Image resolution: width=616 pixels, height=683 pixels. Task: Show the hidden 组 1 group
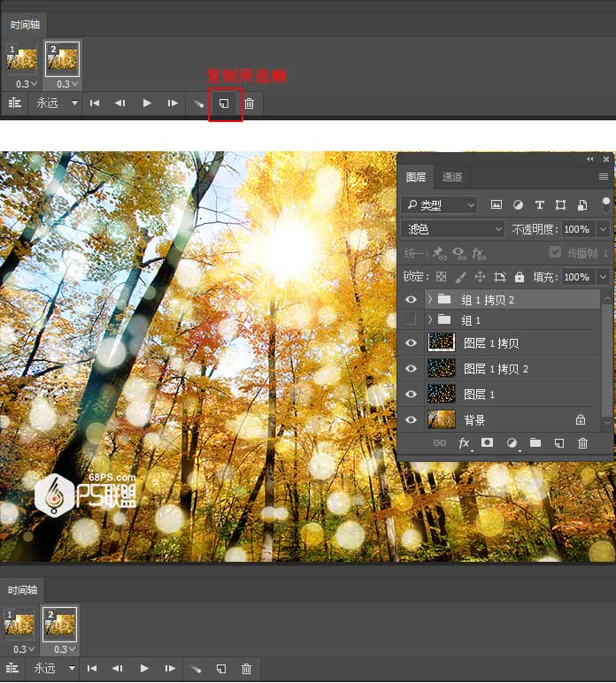pos(411,320)
